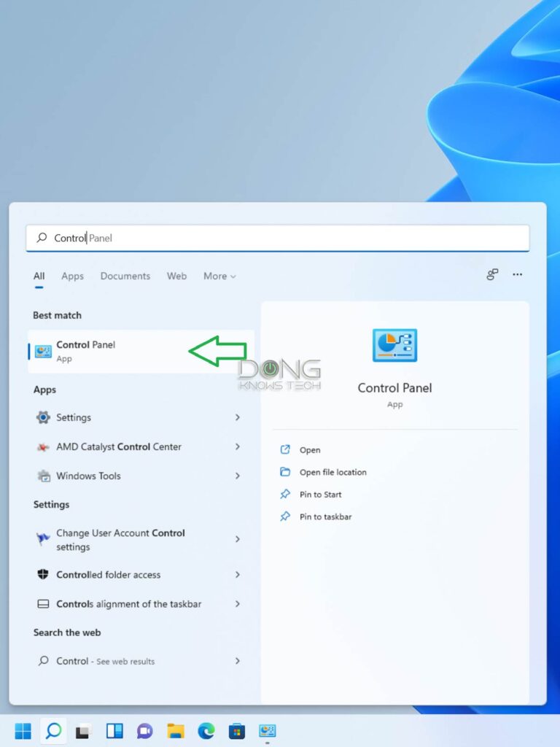Open search options ellipsis icon

coord(517,274)
